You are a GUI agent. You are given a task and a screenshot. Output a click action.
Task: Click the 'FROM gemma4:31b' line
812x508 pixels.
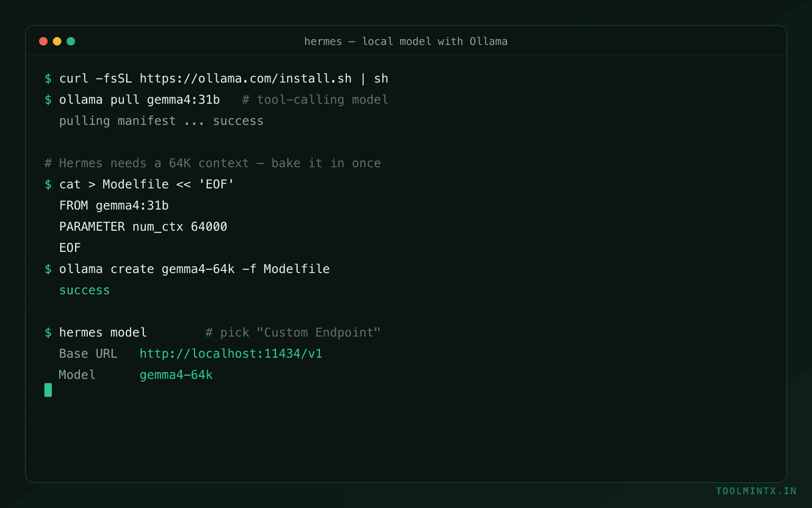point(114,205)
